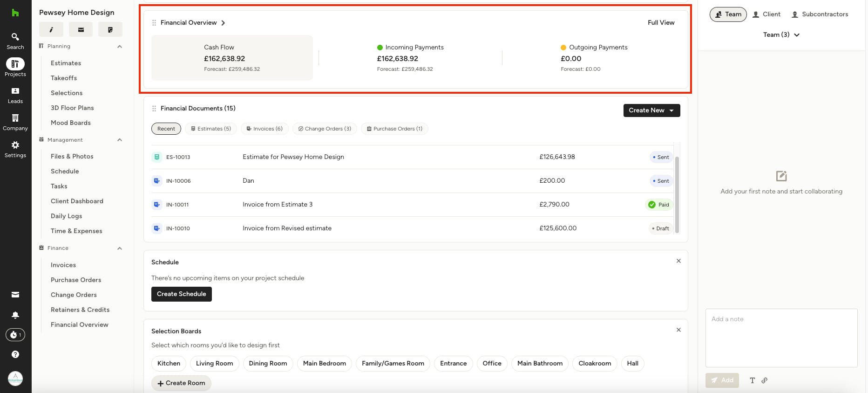Collapse the Finance section
This screenshot has height=393, width=868.
(x=120, y=248)
